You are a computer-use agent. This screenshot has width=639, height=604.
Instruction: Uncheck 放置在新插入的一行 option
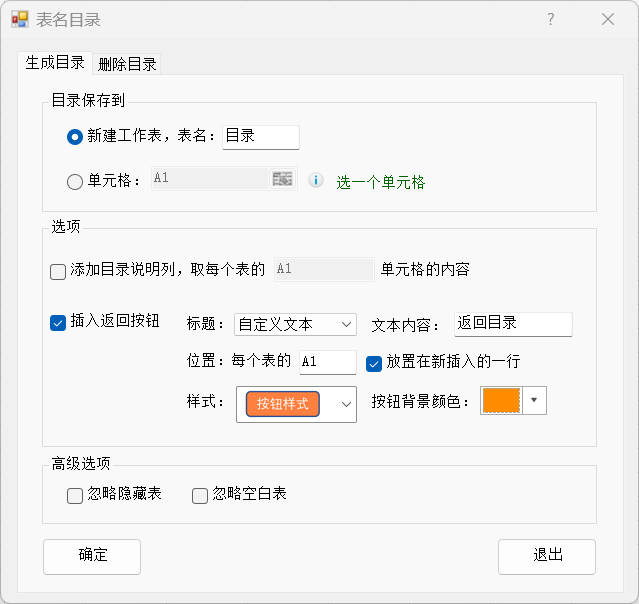pyautogui.click(x=375, y=362)
